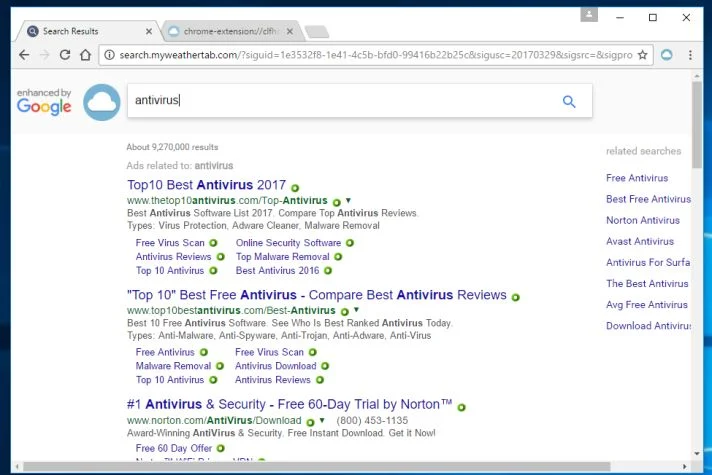Open Free 60 Day Offer sitelink
This screenshot has height=475, width=712.
pyautogui.click(x=174, y=448)
